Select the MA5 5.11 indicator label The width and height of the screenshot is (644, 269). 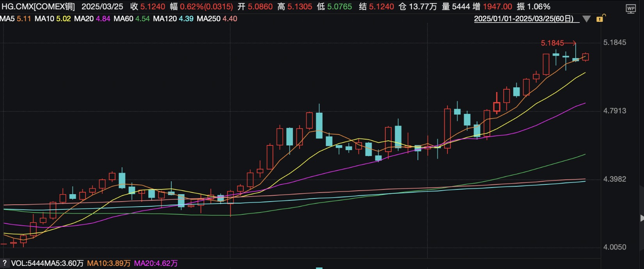point(16,19)
